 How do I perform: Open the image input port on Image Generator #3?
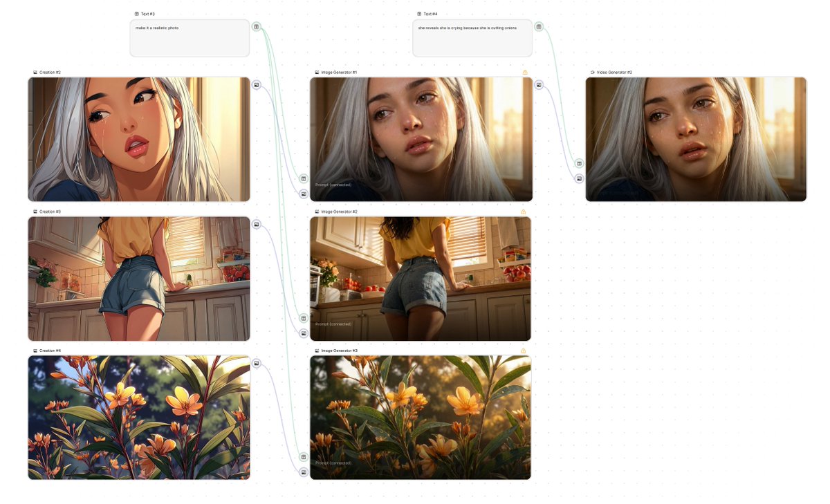point(303,472)
